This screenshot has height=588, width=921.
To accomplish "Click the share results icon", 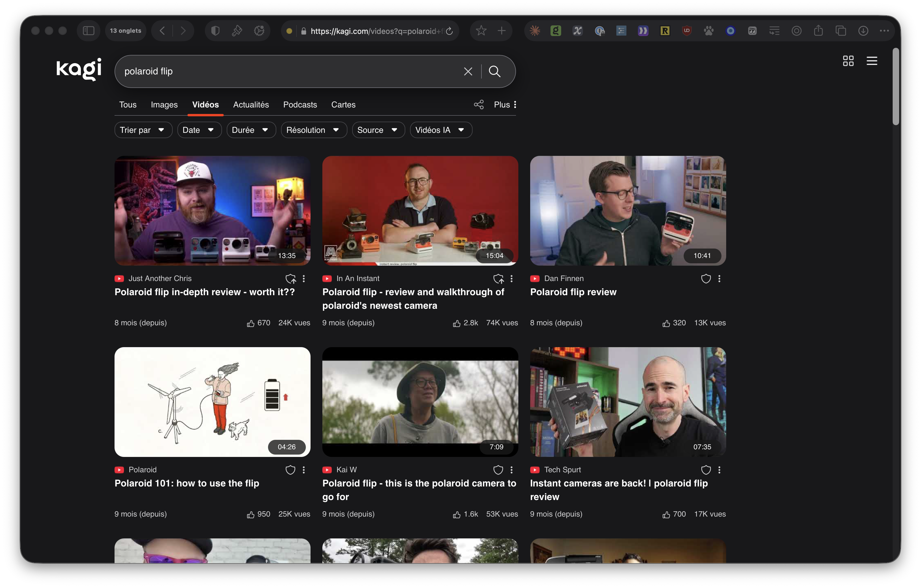I will click(479, 104).
